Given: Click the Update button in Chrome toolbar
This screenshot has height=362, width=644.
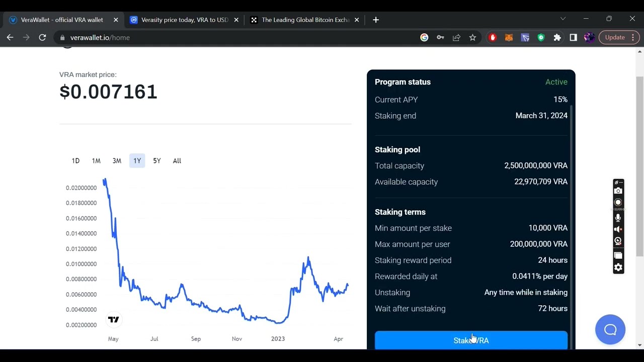Looking at the screenshot, I should point(614,37).
